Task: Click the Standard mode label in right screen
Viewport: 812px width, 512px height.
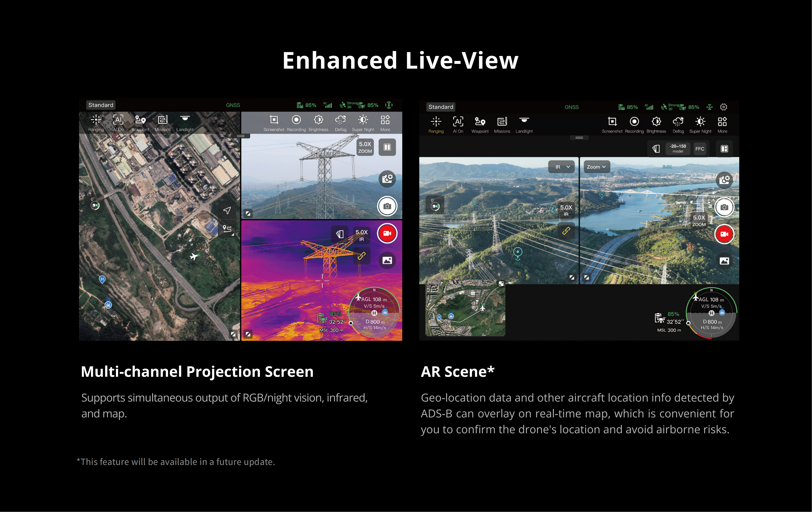Action: [441, 107]
